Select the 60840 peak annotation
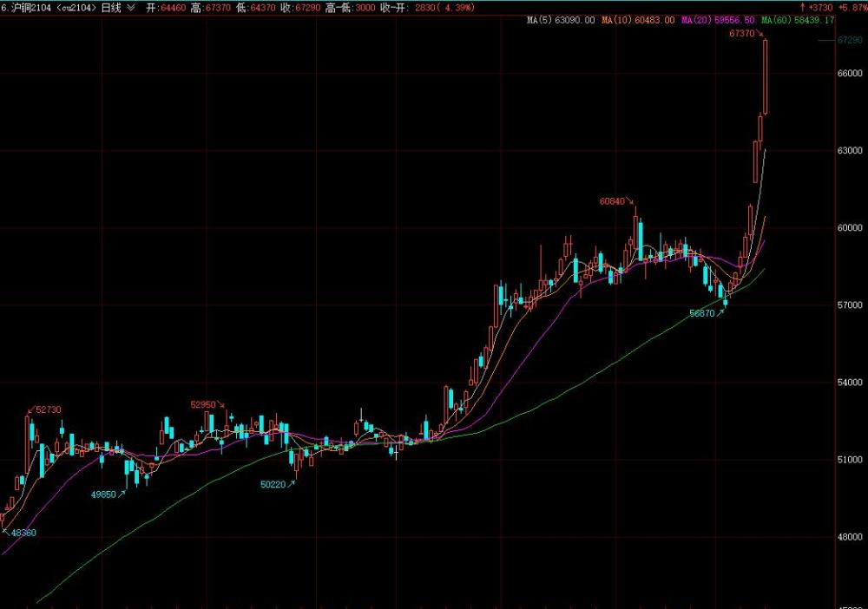 (613, 201)
